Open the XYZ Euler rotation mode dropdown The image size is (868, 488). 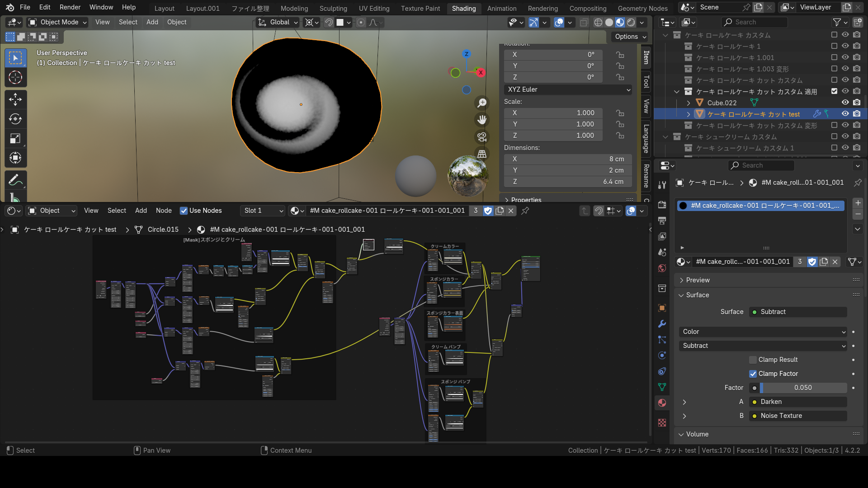click(x=568, y=89)
